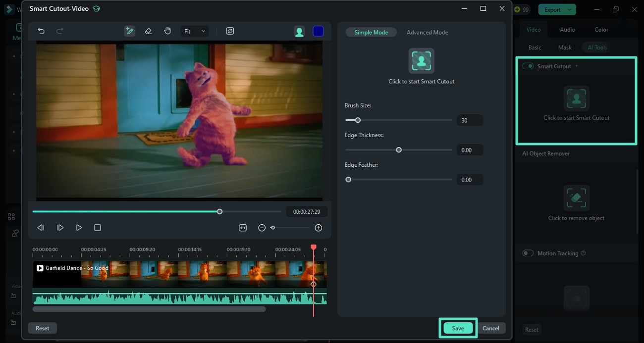
Task: Click the timeline horizontal scrollbar
Action: pyautogui.click(x=149, y=309)
